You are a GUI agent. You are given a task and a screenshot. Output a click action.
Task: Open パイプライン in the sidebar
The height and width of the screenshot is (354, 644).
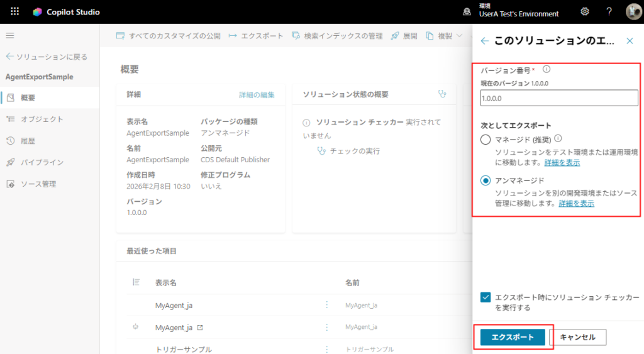point(42,162)
